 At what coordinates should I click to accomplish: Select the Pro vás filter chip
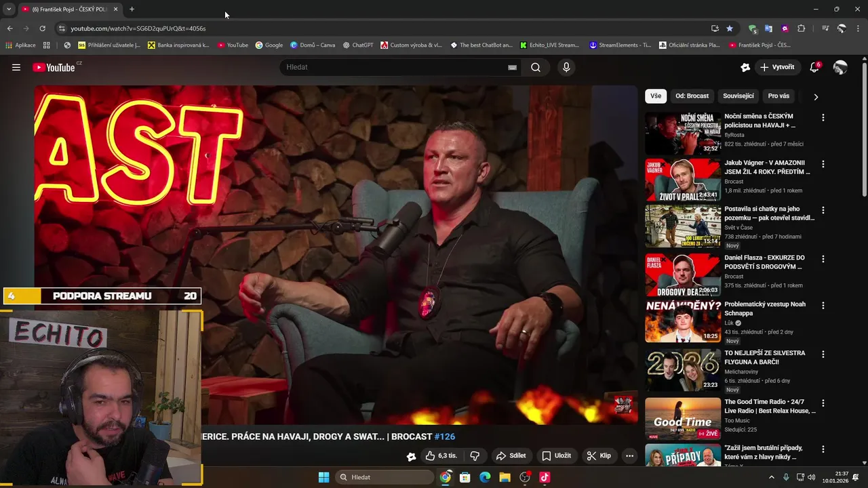click(778, 96)
